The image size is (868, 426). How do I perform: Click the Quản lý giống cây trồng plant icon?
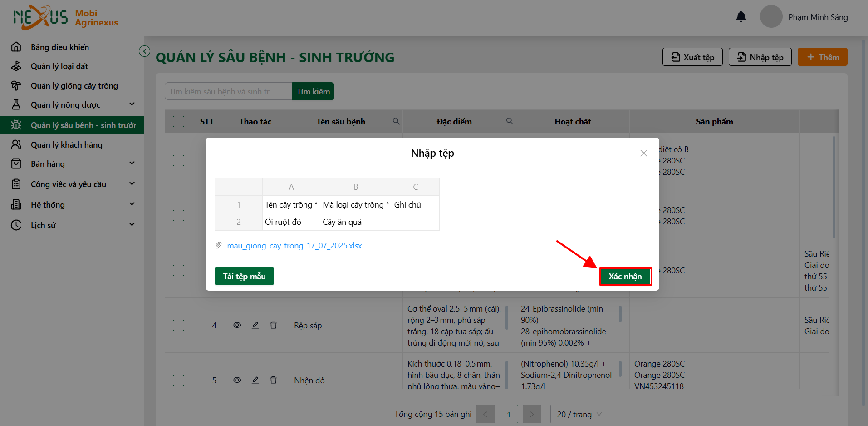click(x=16, y=85)
